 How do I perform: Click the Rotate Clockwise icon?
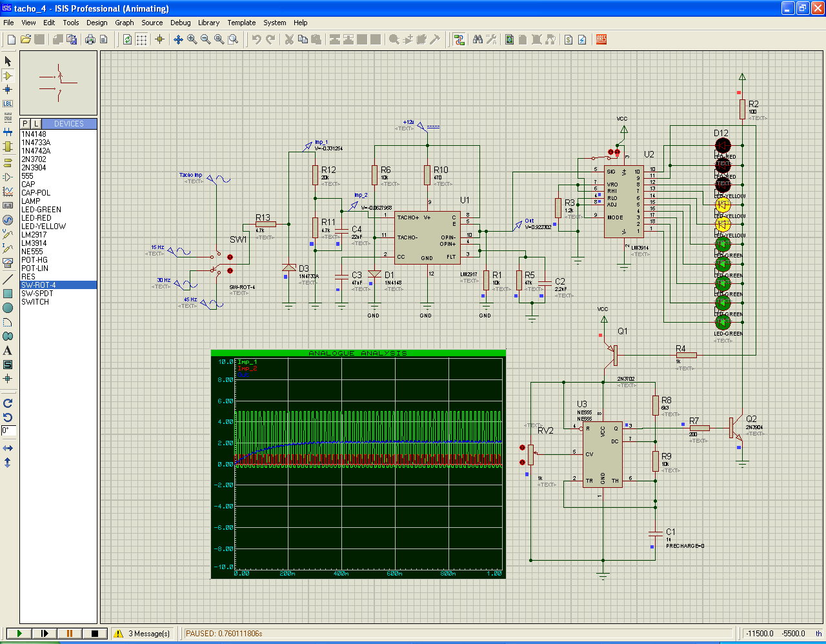coord(8,403)
